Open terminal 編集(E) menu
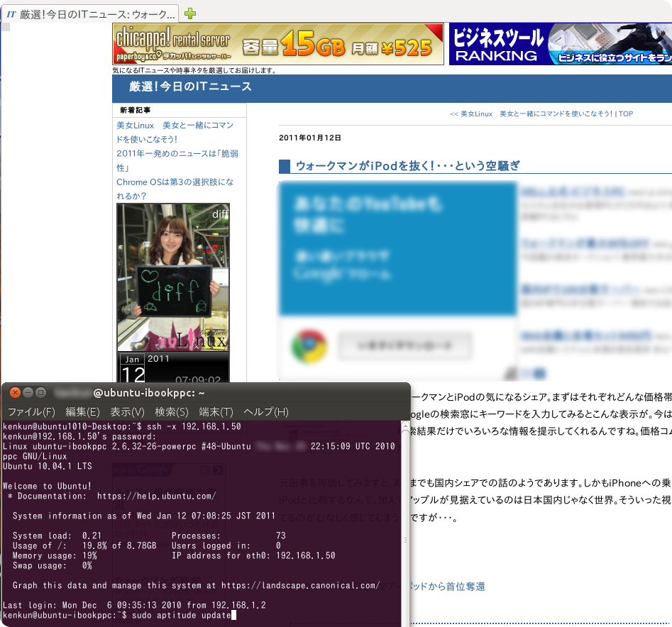 pyautogui.click(x=82, y=412)
